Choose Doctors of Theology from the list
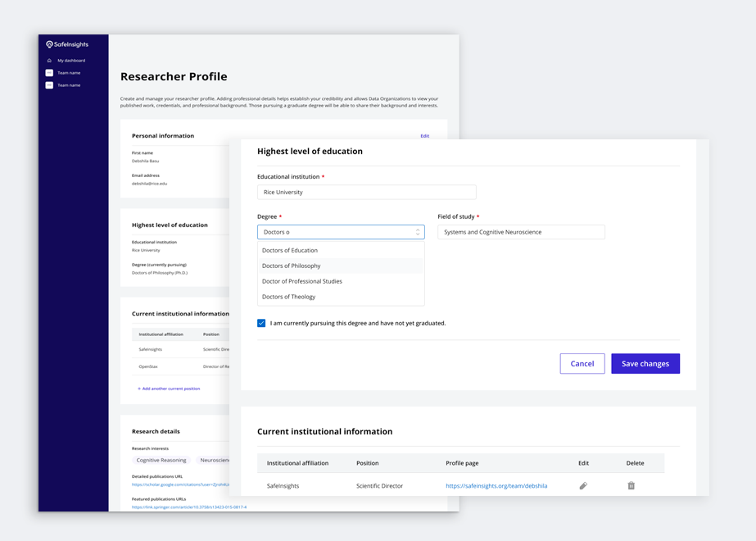The height and width of the screenshot is (541, 756). [341, 297]
